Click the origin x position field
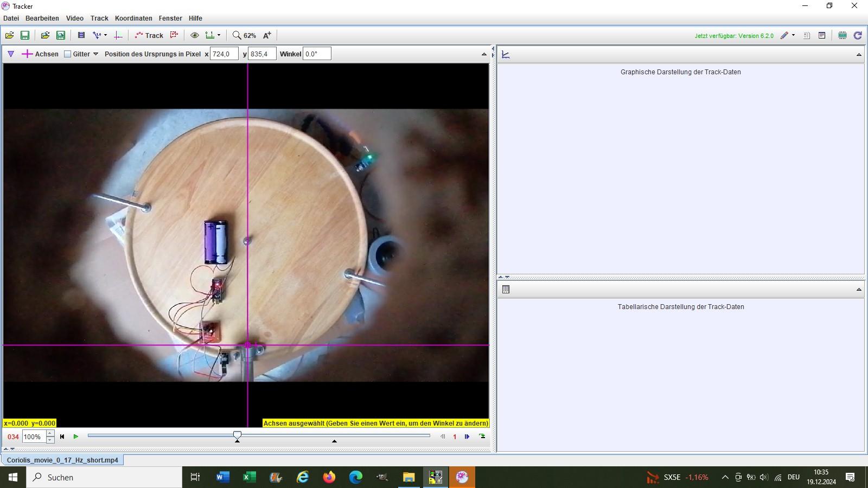The height and width of the screenshot is (488, 868). click(224, 54)
